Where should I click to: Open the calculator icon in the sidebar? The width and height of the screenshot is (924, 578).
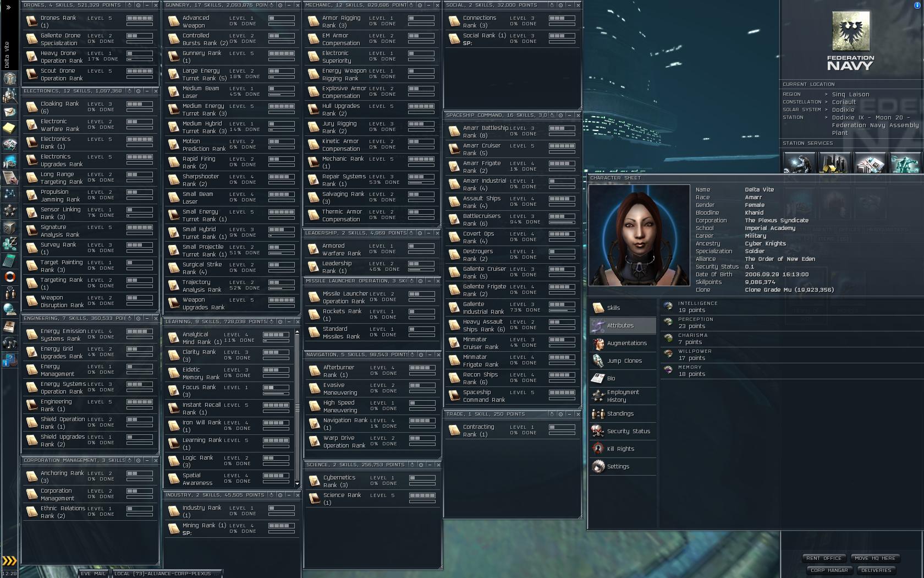[9, 260]
